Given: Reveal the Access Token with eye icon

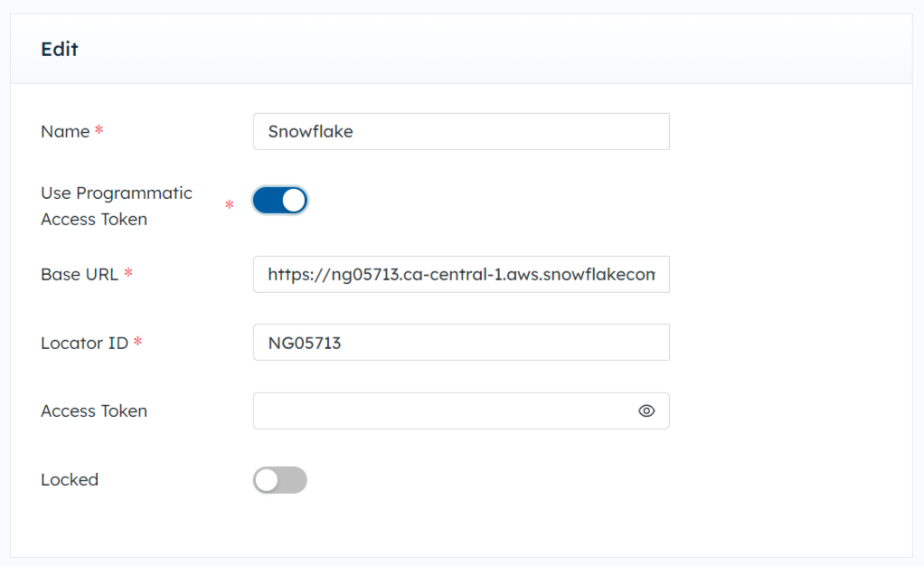Looking at the screenshot, I should click(x=646, y=411).
